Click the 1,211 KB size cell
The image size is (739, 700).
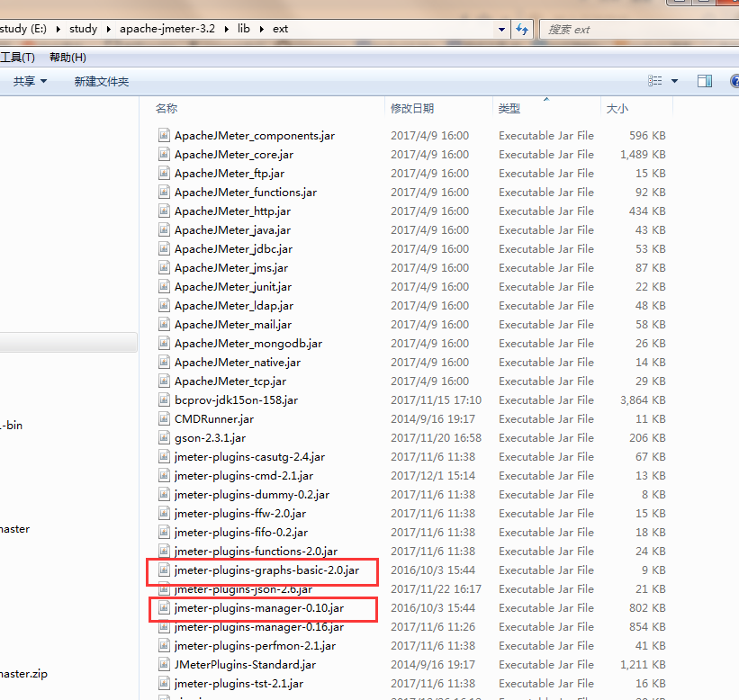click(x=643, y=665)
